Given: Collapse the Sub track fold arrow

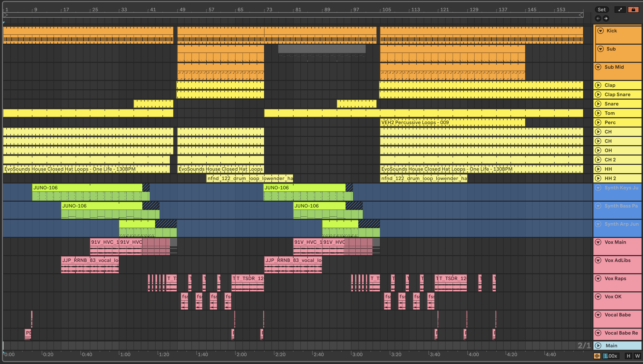Looking at the screenshot, I should tap(601, 49).
